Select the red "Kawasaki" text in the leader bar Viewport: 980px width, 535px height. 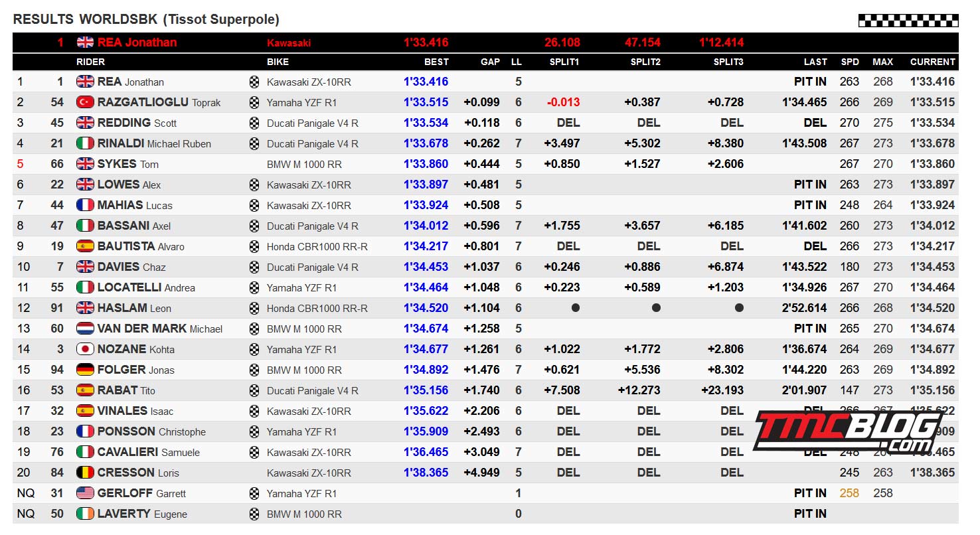click(x=289, y=43)
